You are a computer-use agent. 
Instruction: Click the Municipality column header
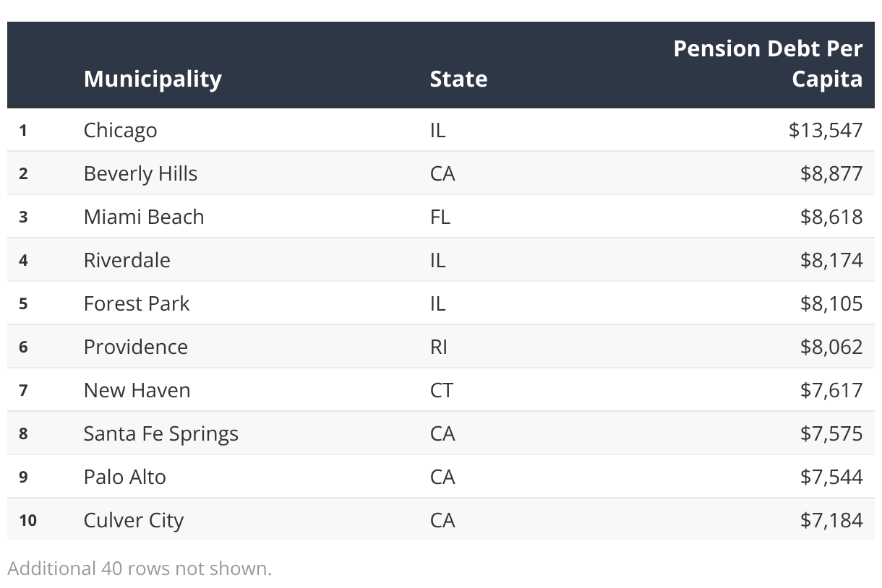tap(153, 79)
